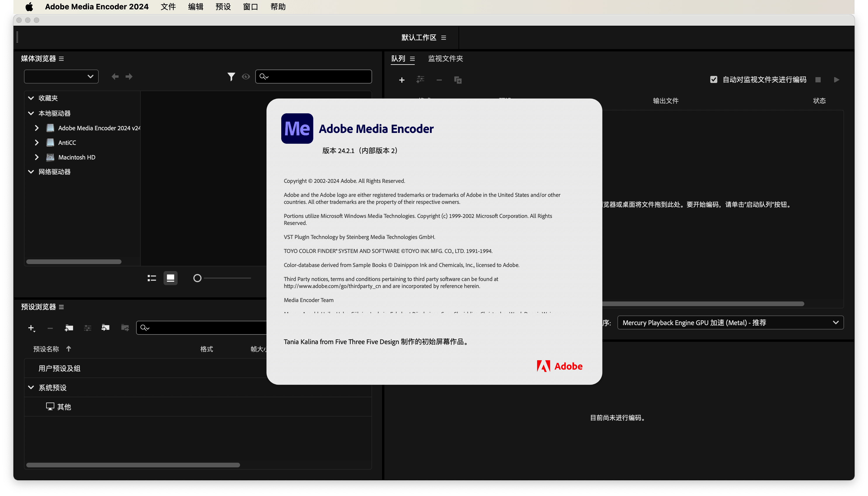The height and width of the screenshot is (496, 868).
Task: Toggle the media browser eye view filter
Action: click(x=246, y=77)
